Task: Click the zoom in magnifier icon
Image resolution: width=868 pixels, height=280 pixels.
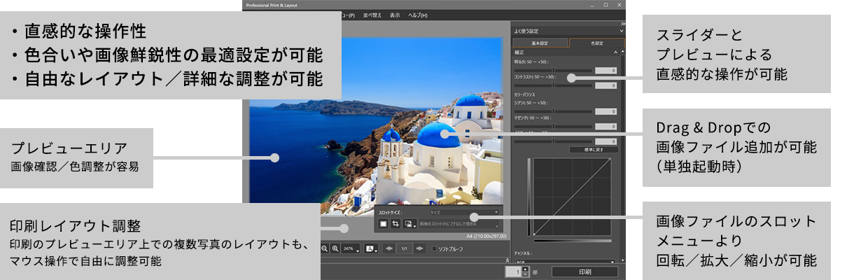Action: (336, 248)
